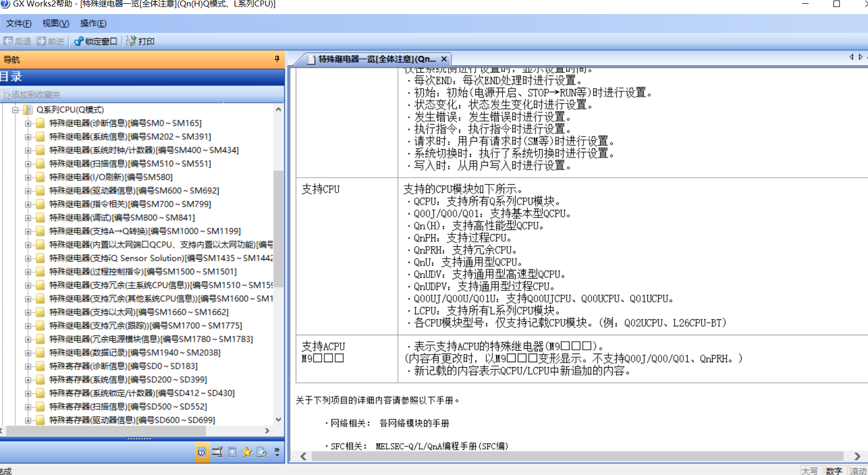
Task: Collapse the Q系列CPU(Q模式) tree node
Action: [x=16, y=110]
